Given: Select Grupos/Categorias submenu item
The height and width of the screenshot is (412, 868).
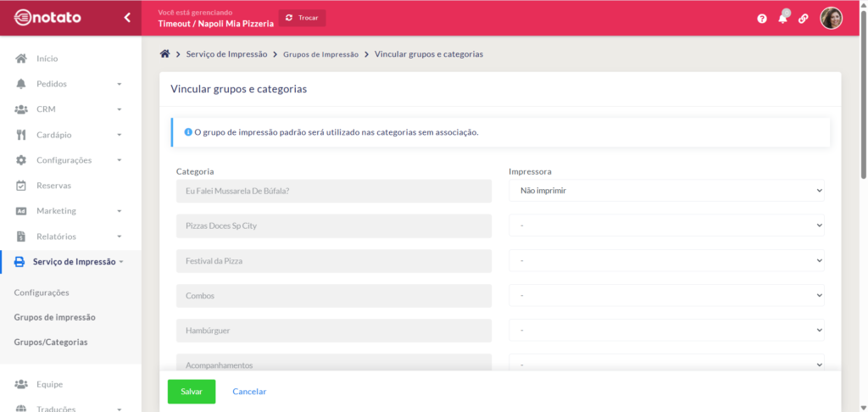Looking at the screenshot, I should [x=50, y=342].
